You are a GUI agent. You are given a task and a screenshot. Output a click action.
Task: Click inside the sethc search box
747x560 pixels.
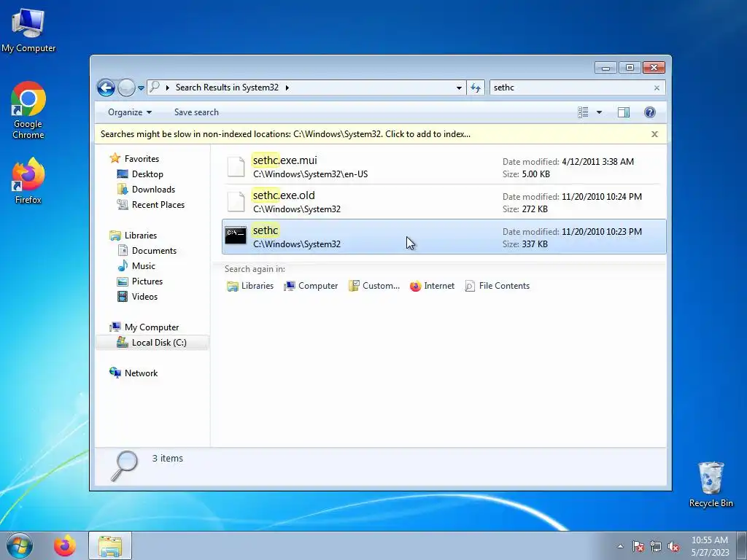point(570,87)
